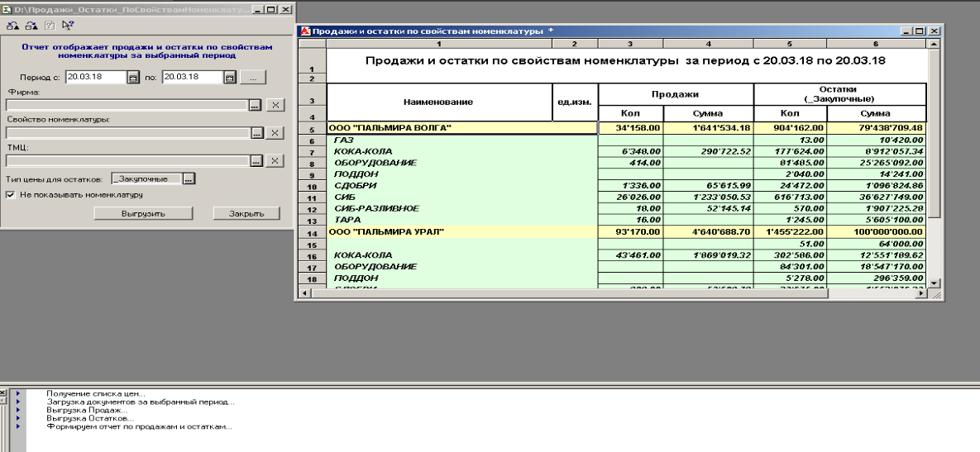
Task: Open calendar for the 'Период с' date
Action: pyautogui.click(x=133, y=78)
